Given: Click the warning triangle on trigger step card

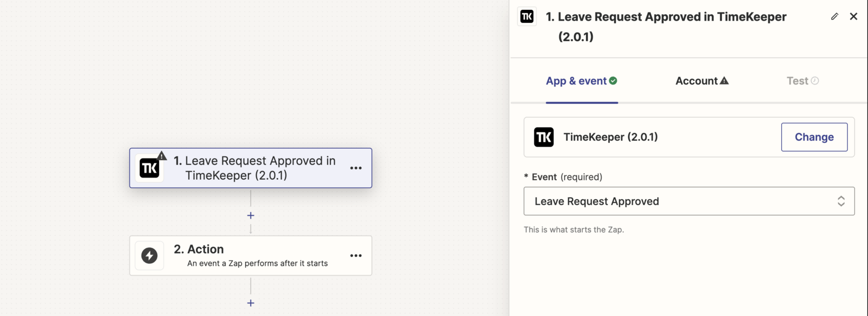Looking at the screenshot, I should [162, 156].
